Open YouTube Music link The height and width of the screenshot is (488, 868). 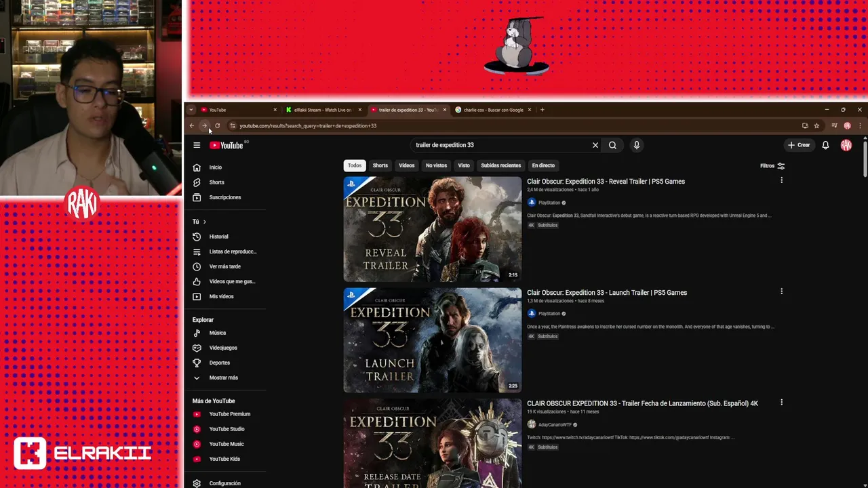[x=225, y=444]
